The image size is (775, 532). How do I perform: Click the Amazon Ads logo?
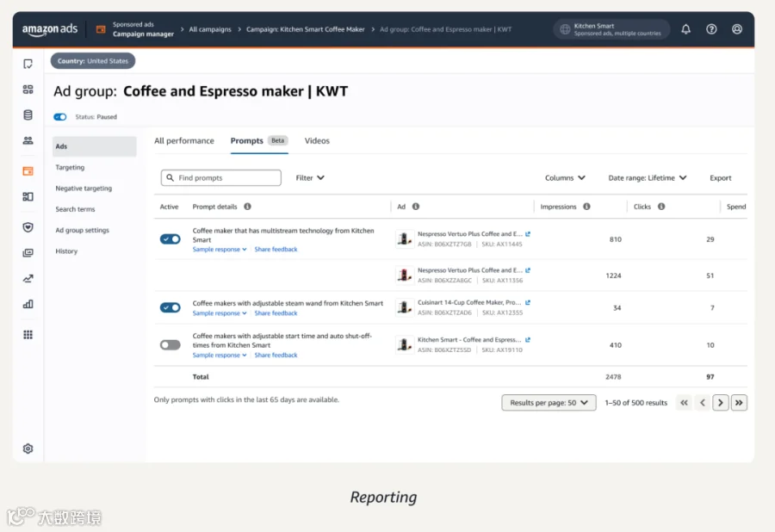tap(49, 29)
